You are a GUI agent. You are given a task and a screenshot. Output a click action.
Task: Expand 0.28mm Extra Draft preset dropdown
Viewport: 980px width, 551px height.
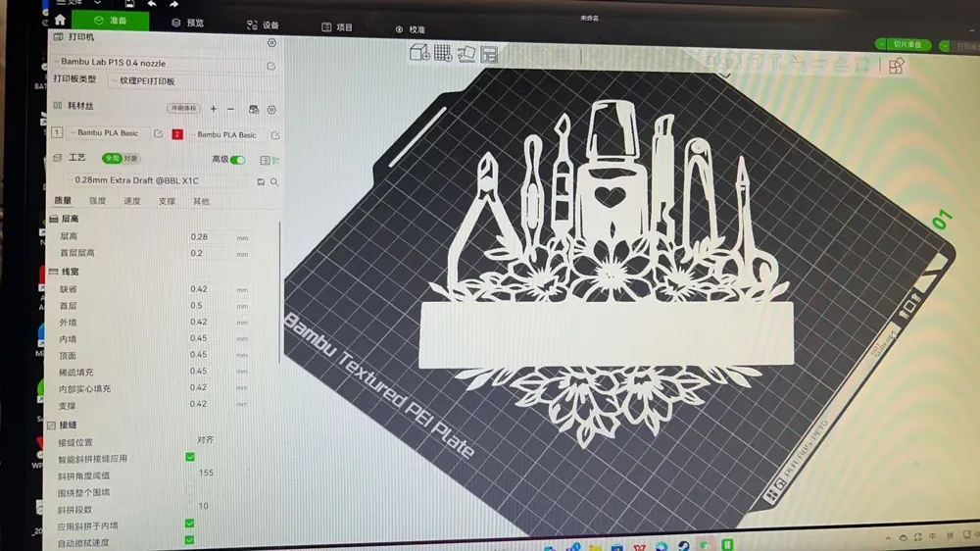click(158, 180)
